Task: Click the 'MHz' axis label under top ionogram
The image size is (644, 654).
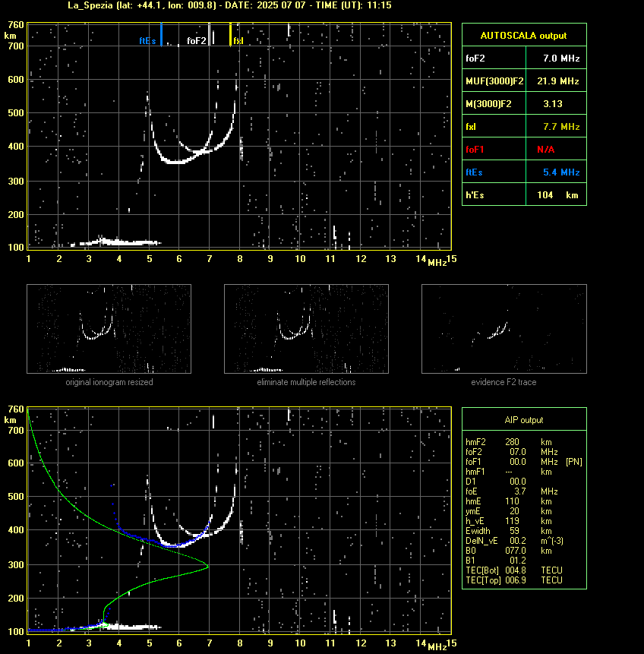Action: pos(437,262)
